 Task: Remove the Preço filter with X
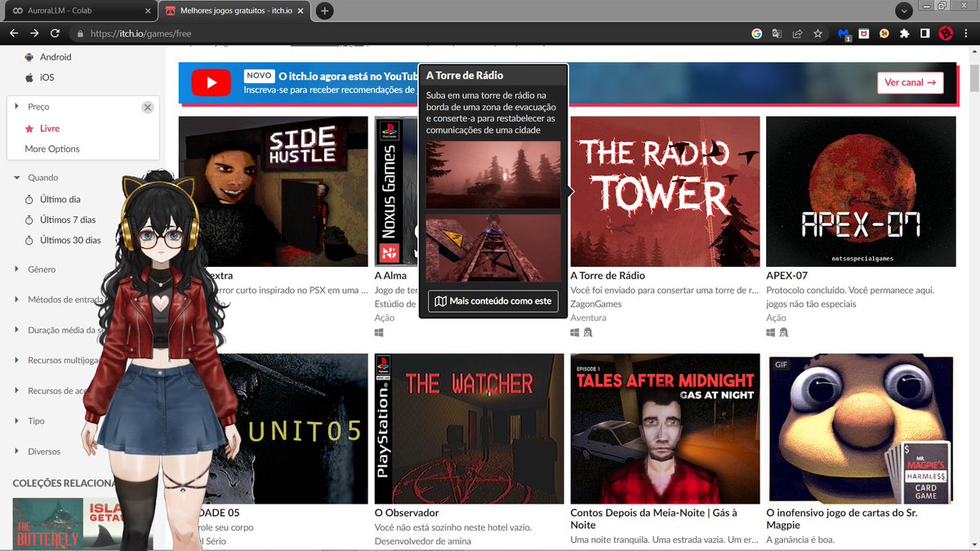[147, 107]
